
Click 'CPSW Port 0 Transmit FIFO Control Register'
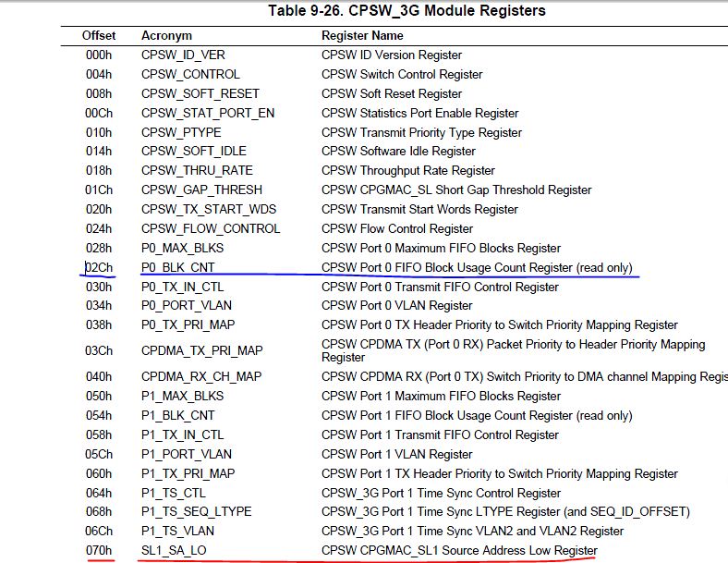(440, 288)
